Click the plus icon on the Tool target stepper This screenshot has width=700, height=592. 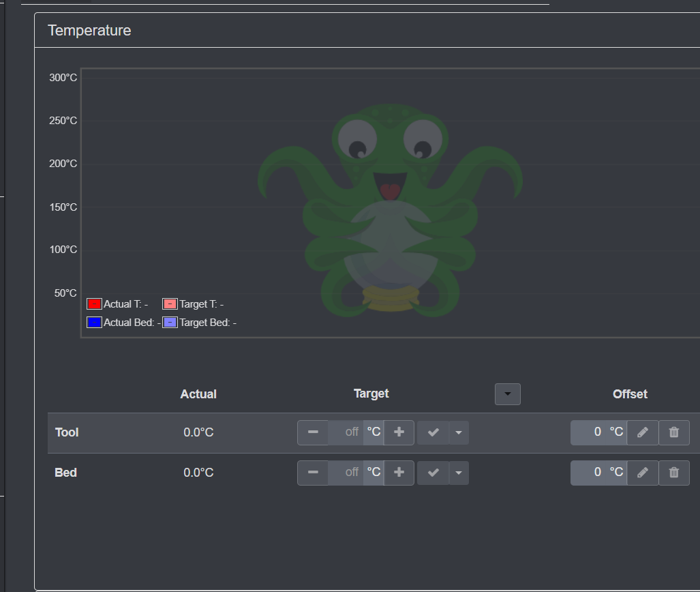[399, 432]
